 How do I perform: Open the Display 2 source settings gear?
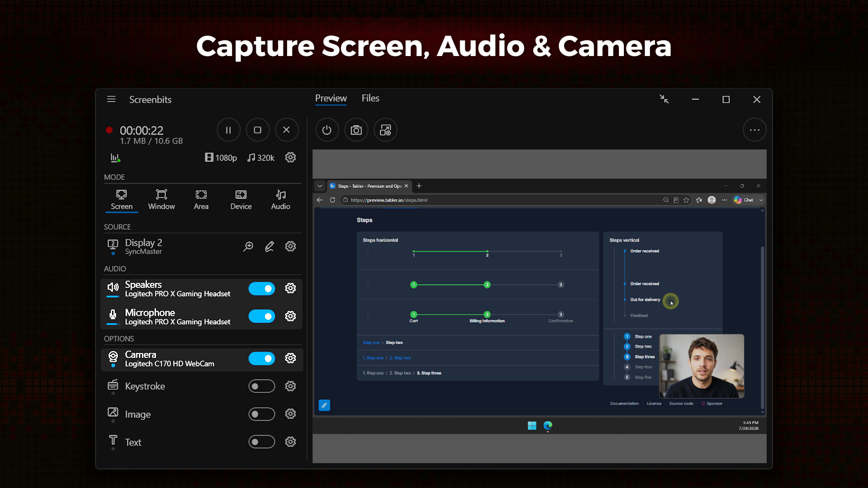pyautogui.click(x=290, y=246)
